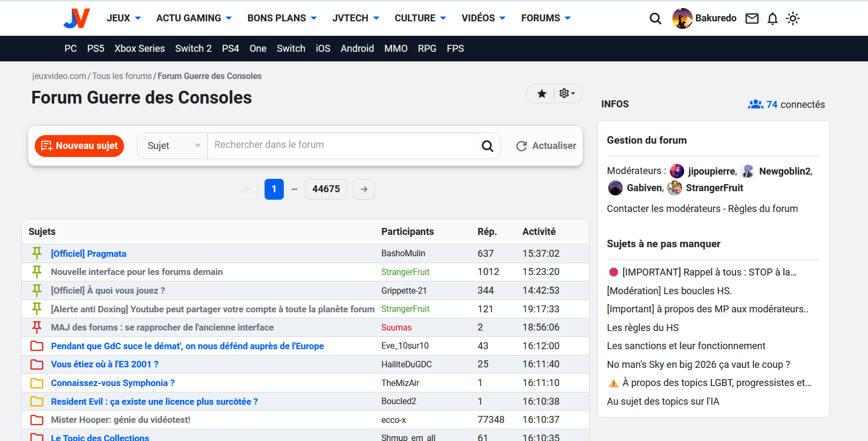Jump to last page 44675
The width and height of the screenshot is (868, 441).
coord(326,189)
